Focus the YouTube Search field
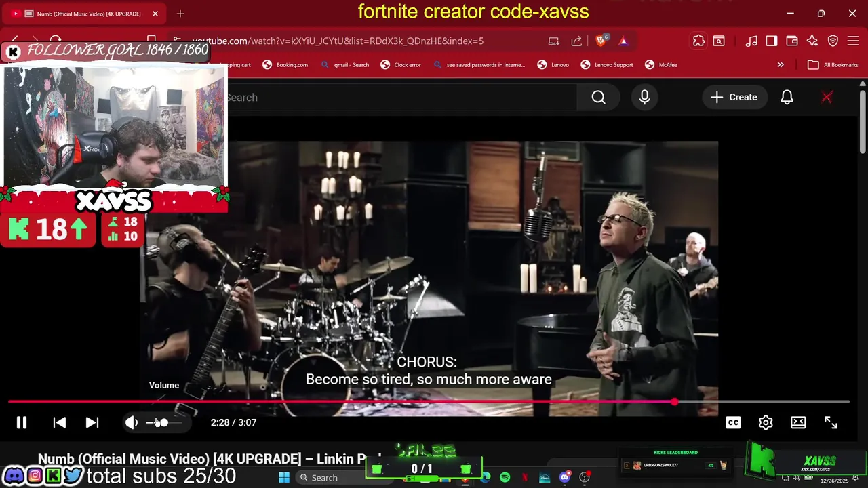Viewport: 868px width, 488px height. [400, 98]
